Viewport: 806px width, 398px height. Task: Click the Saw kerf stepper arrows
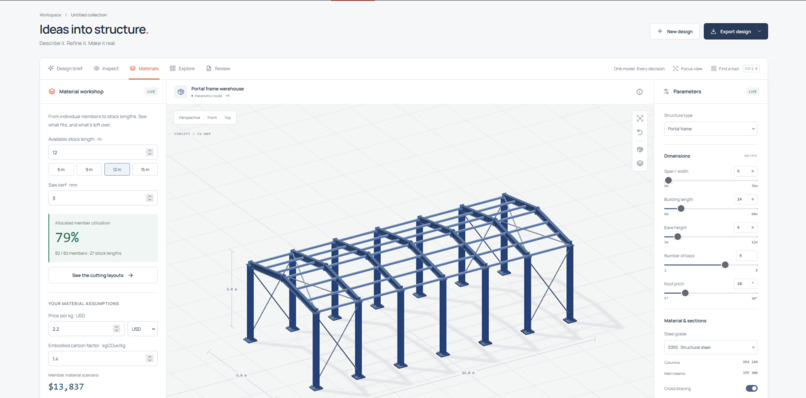(x=150, y=198)
